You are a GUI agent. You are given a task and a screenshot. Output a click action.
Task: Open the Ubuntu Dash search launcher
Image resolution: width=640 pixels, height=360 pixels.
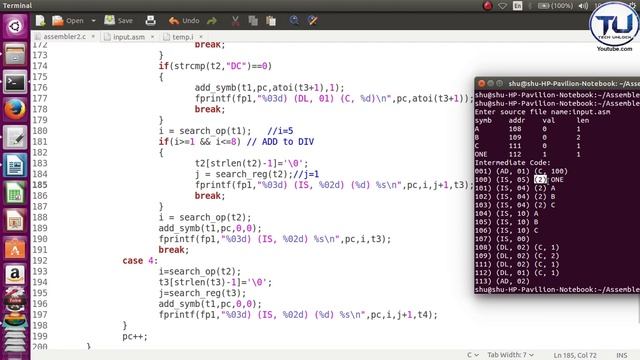pyautogui.click(x=15, y=27)
